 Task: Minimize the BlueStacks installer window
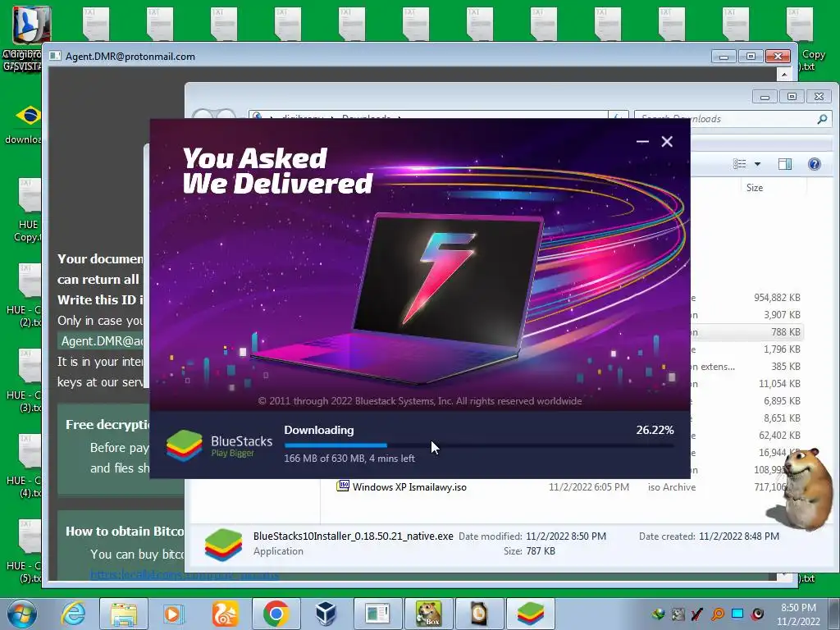642,141
